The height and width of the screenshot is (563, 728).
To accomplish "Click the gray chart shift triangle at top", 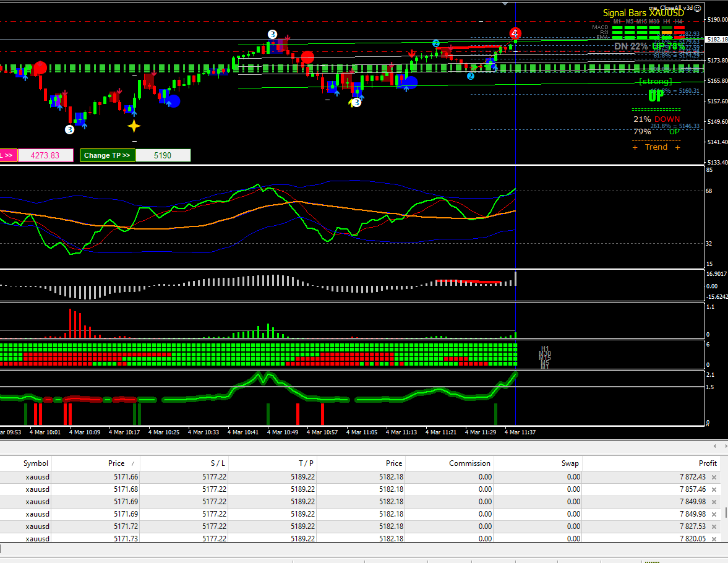I will pyautogui.click(x=505, y=4).
